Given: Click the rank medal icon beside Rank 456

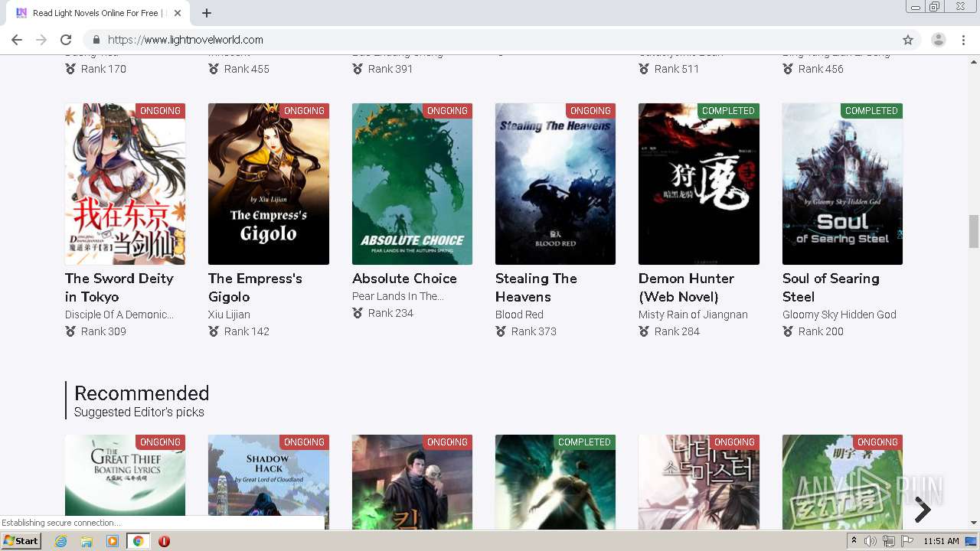Looking at the screenshot, I should coord(788,69).
